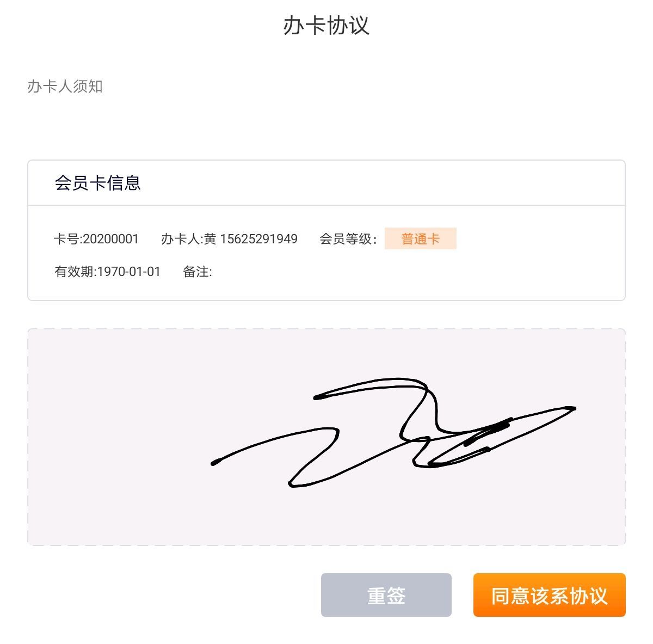Click the 会员等级 label
This screenshot has width=653, height=644.
click(348, 239)
